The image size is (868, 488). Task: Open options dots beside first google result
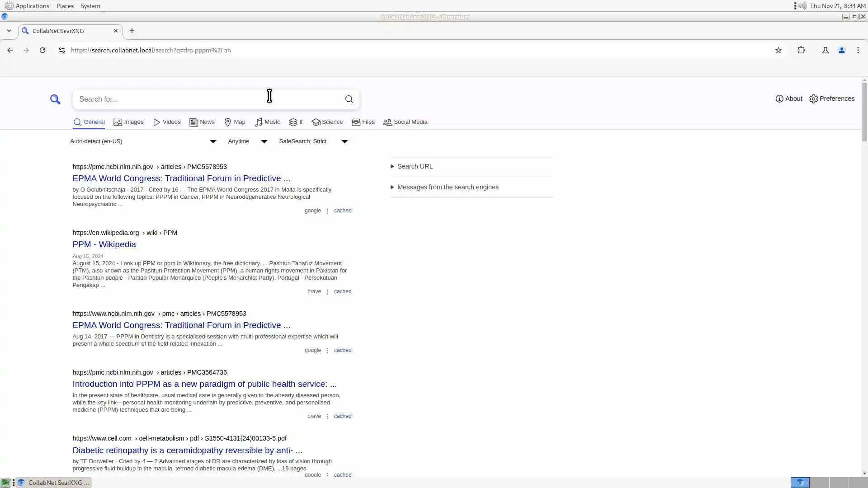(327, 211)
